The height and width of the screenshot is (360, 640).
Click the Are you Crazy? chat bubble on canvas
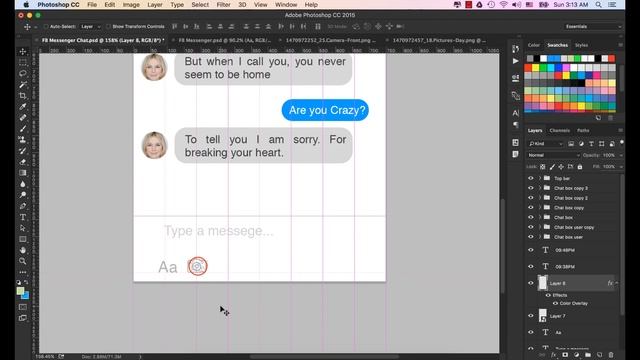(325, 110)
